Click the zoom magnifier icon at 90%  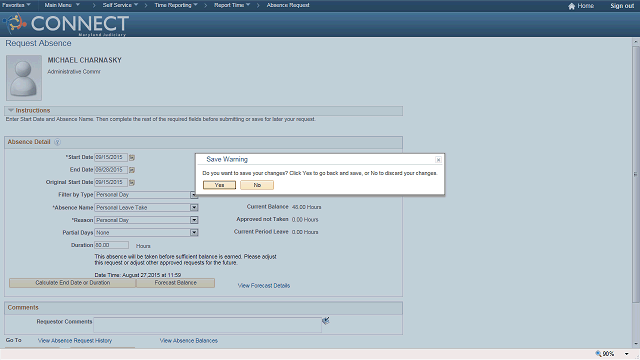[598, 354]
